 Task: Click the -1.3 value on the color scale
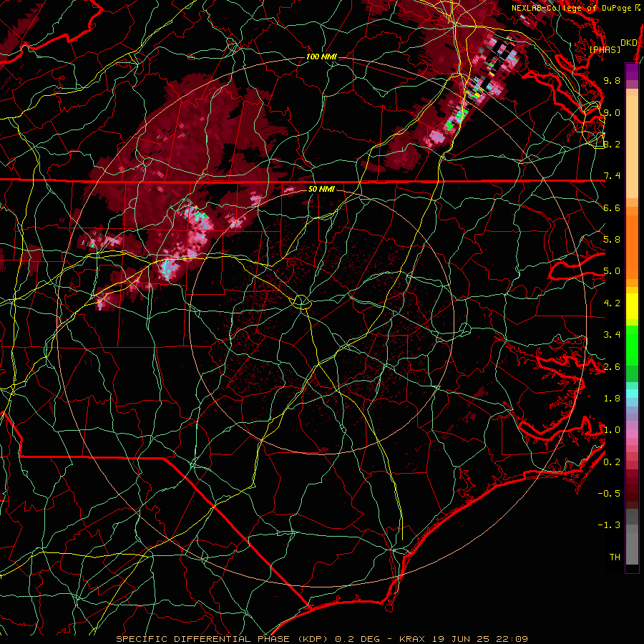609,525
